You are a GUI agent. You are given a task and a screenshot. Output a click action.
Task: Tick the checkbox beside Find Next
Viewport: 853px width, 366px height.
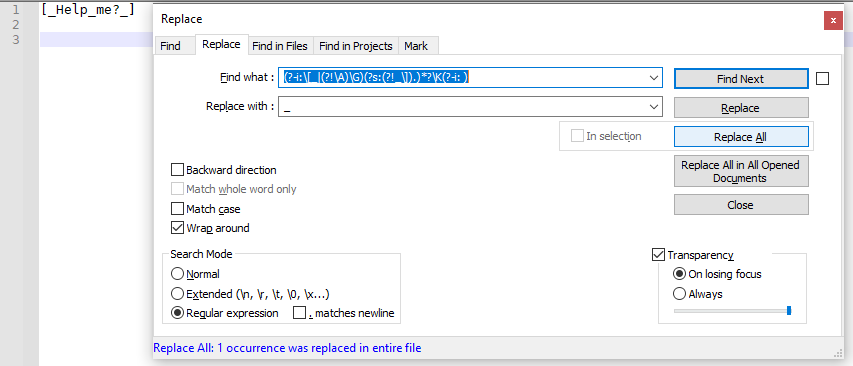[x=823, y=79]
